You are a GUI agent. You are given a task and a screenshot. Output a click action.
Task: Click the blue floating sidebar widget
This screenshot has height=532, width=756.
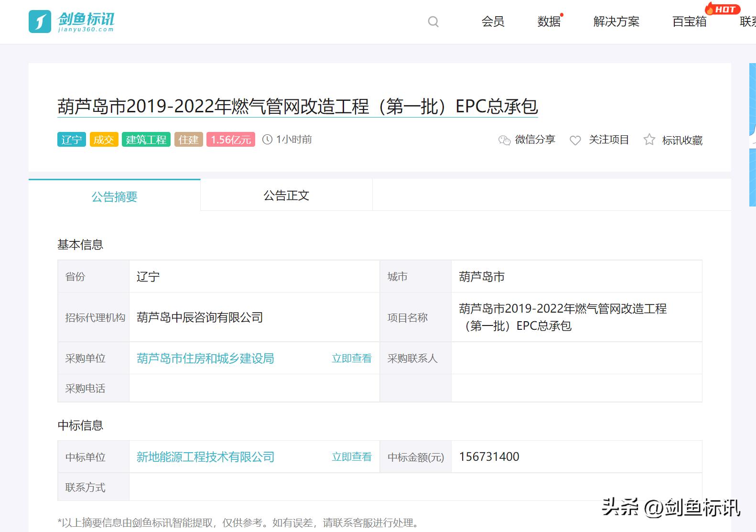753,135
